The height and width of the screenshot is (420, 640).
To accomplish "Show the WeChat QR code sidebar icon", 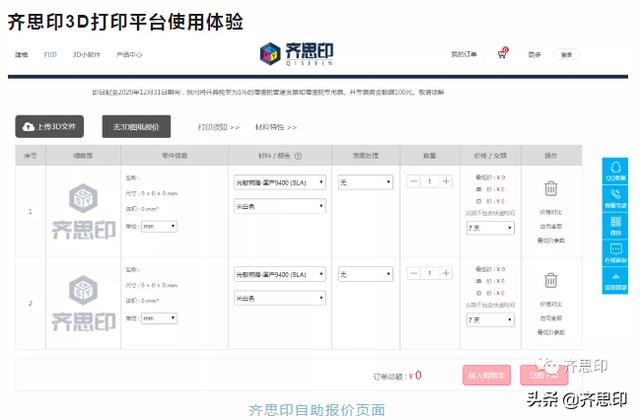I will (x=615, y=225).
